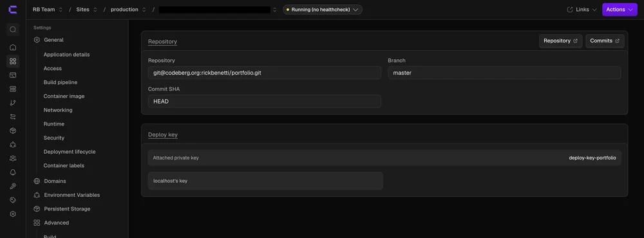This screenshot has height=238, width=644.
Task: Click the Deploy key section heading
Action: tap(163, 134)
